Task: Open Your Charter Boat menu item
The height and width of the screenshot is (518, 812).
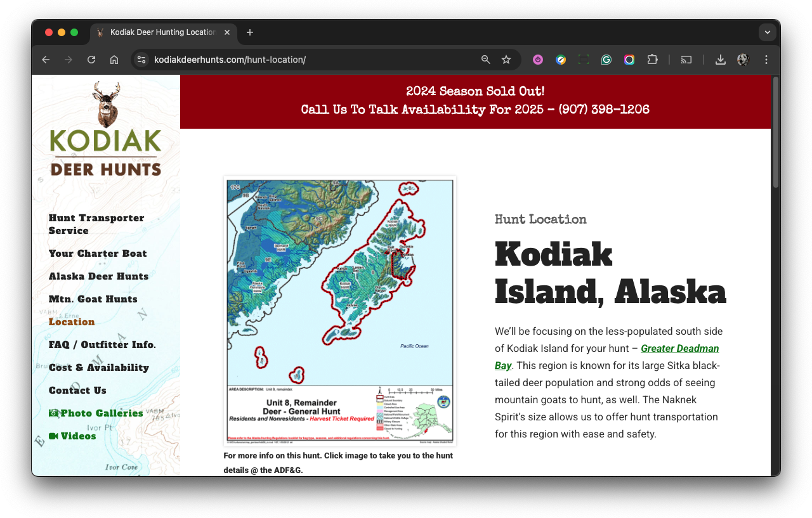Action: tap(98, 254)
